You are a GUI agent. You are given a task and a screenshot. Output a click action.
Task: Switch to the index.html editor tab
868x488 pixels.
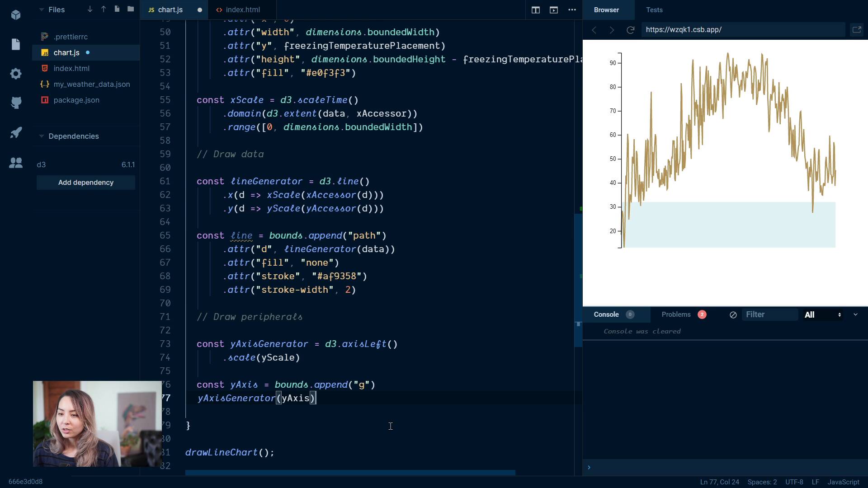242,9
